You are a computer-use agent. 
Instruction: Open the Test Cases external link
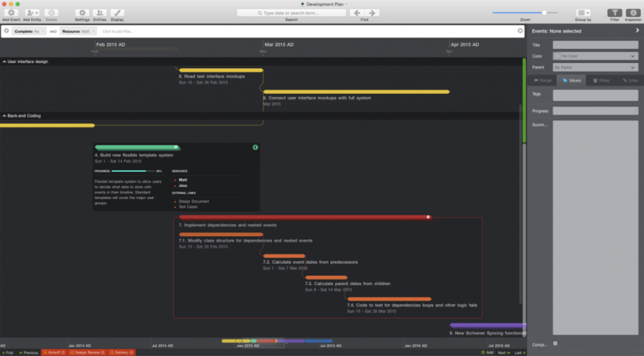[188, 207]
